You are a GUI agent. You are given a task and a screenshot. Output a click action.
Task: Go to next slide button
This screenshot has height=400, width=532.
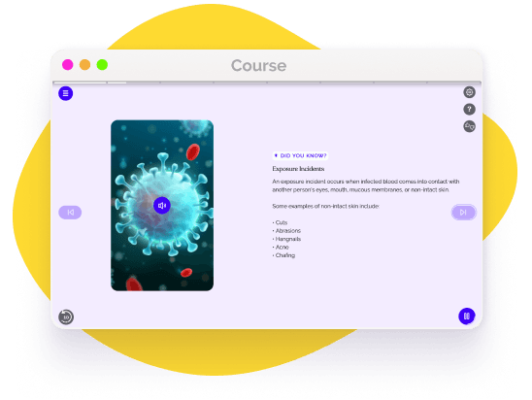coord(463,213)
